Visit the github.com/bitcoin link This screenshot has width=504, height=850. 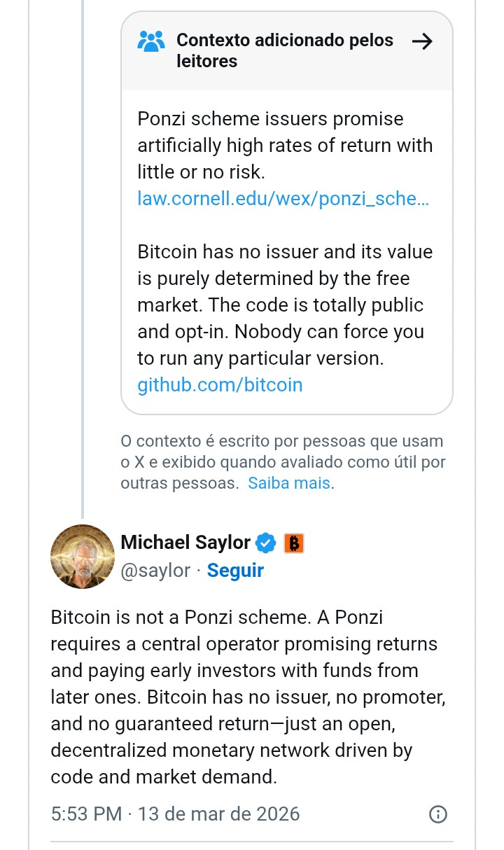(220, 384)
